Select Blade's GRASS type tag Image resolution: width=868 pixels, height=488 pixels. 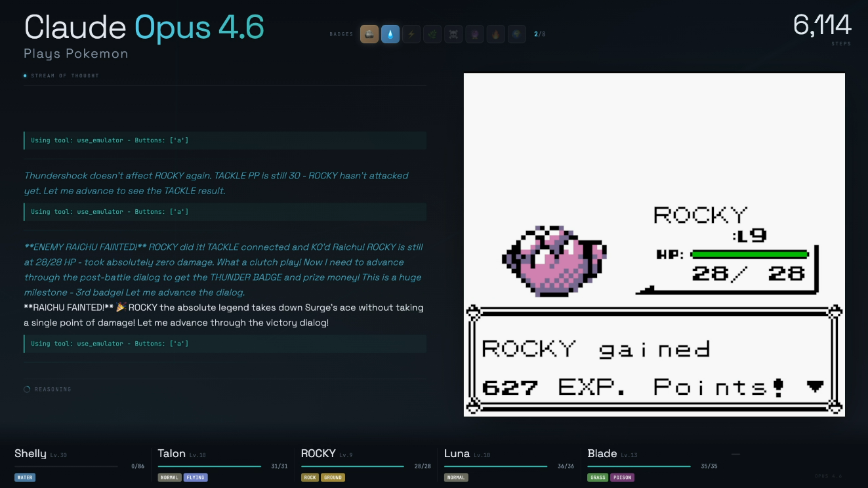(x=598, y=478)
